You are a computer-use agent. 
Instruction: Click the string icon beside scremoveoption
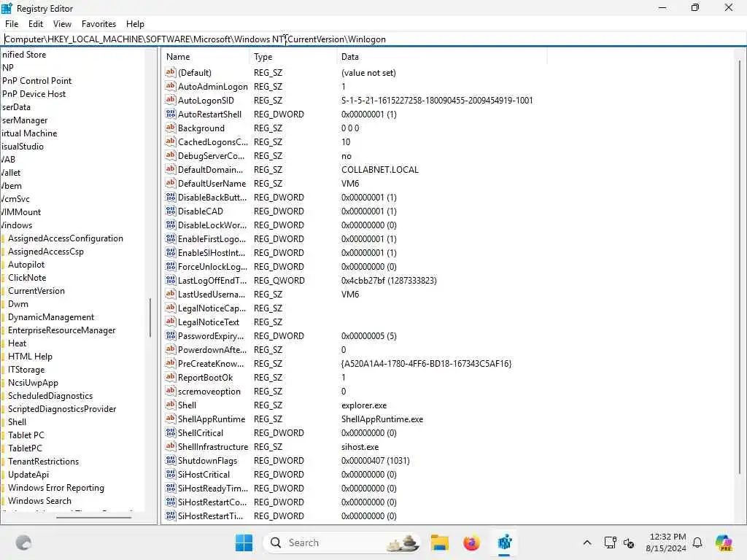click(x=171, y=391)
